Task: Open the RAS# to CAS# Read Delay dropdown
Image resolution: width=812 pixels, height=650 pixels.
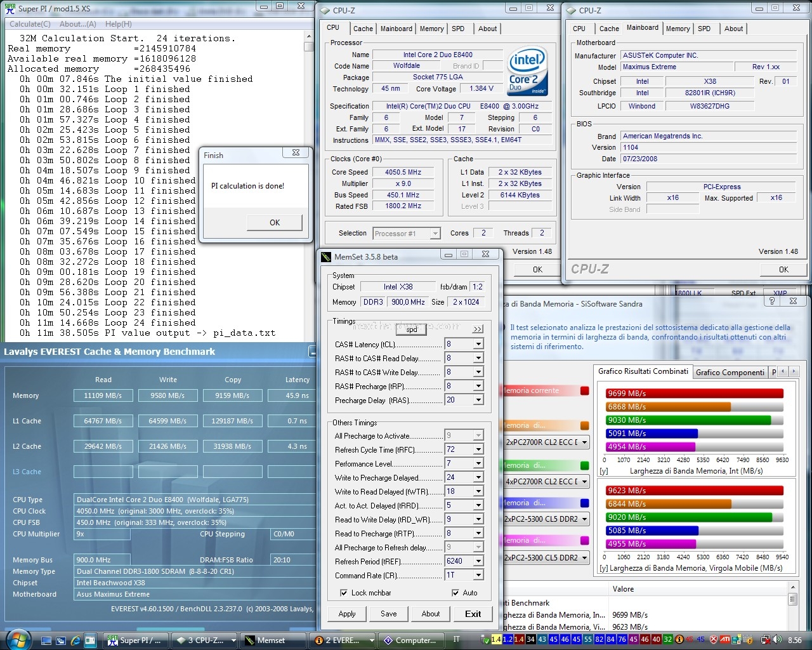Action: (x=478, y=358)
